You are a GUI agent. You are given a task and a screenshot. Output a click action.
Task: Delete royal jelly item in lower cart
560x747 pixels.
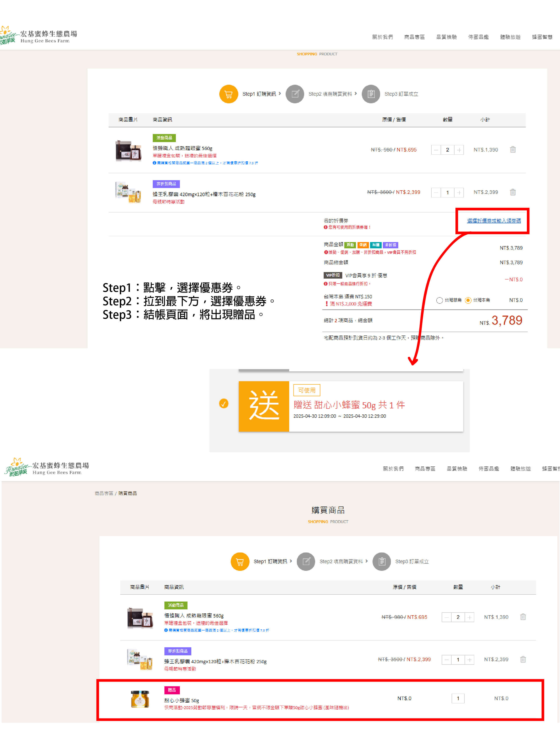523,659
